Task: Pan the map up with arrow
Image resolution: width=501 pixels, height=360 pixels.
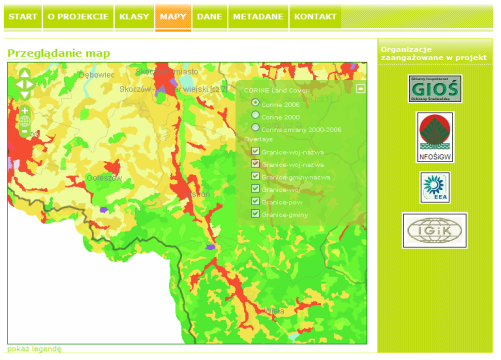Action: (x=25, y=73)
